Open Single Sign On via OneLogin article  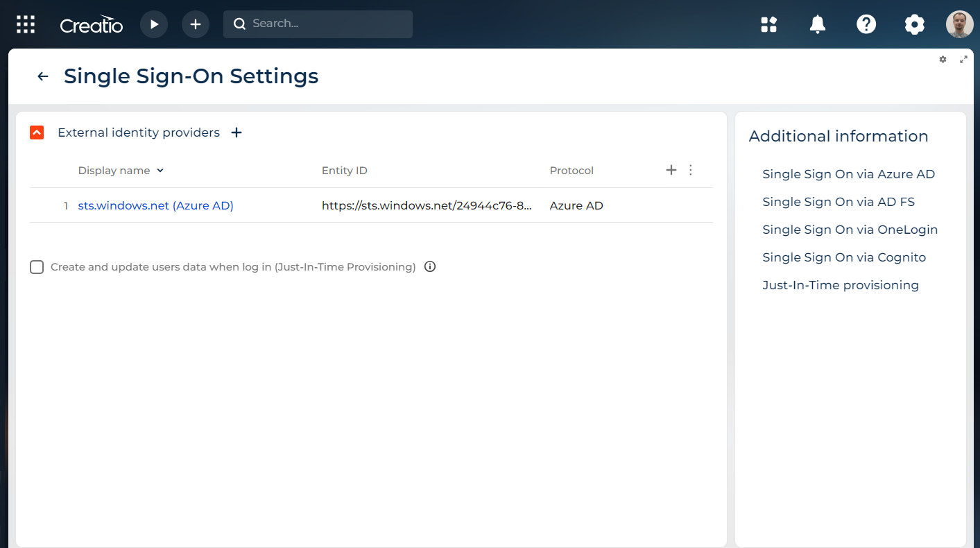point(850,230)
